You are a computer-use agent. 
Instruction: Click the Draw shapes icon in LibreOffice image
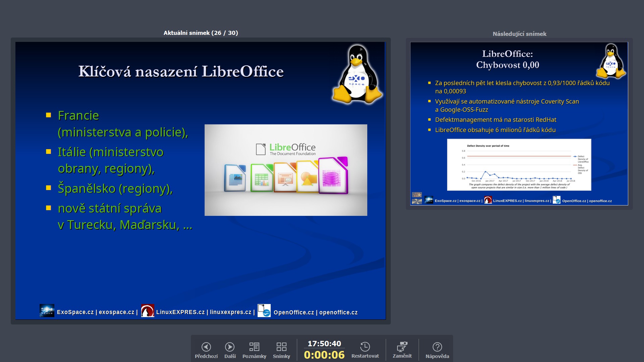[x=308, y=177]
